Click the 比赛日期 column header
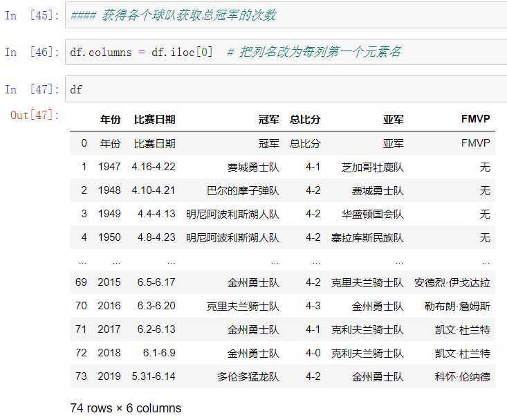The height and width of the screenshot is (420, 507). coord(154,120)
